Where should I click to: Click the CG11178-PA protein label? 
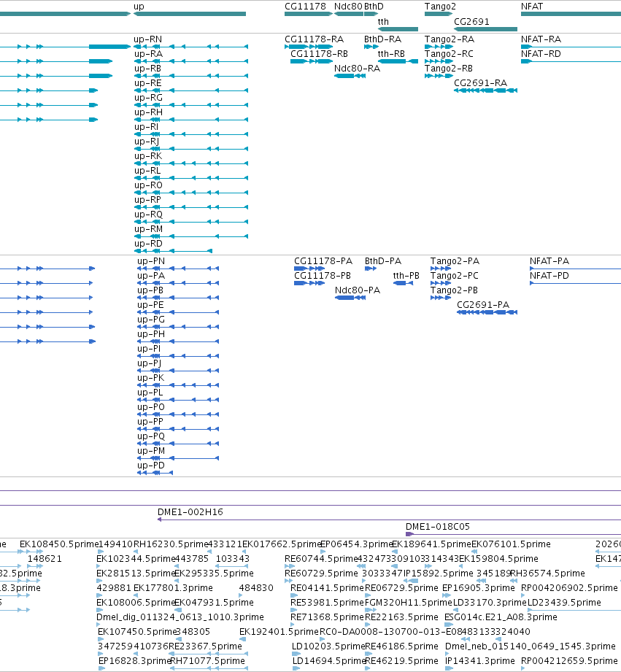pyautogui.click(x=323, y=261)
